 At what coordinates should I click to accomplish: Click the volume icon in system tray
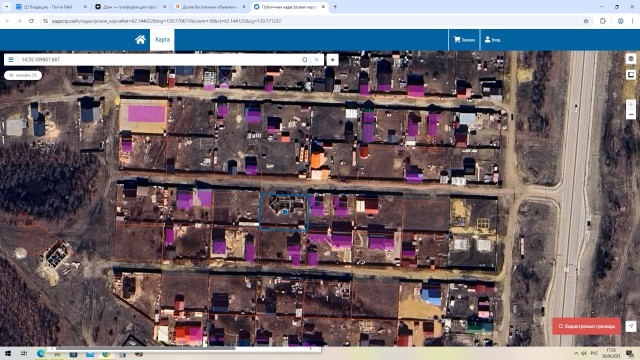pyautogui.click(x=584, y=353)
